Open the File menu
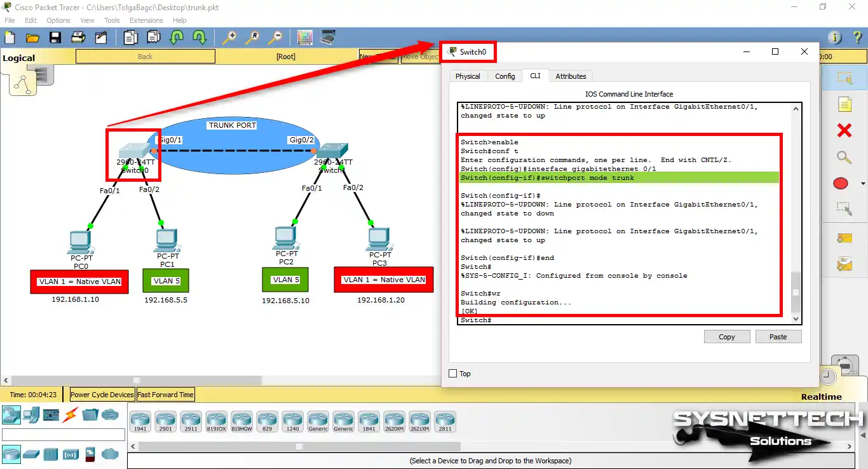Screen dimensions: 868x469 pos(10,20)
